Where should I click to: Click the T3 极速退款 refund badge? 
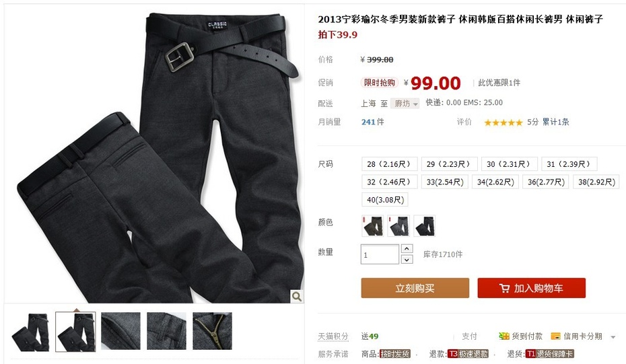pos(468,354)
